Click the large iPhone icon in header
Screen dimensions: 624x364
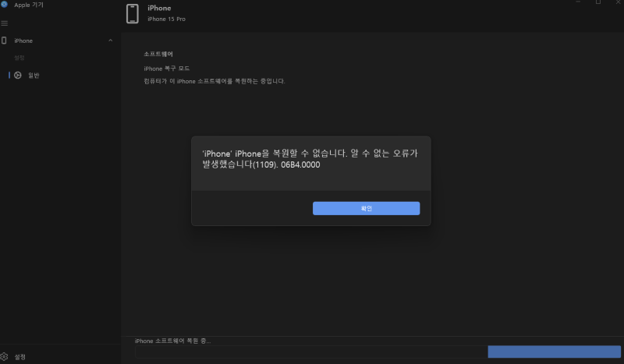(133, 14)
